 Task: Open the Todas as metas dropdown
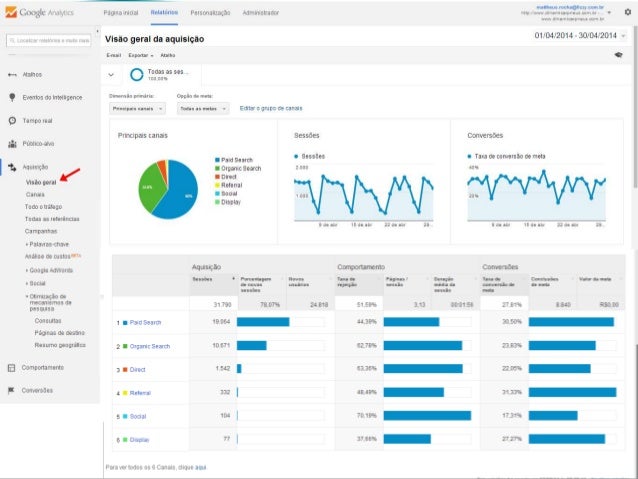point(203,107)
